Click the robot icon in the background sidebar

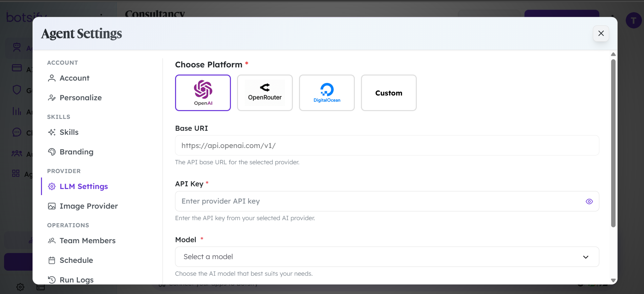(17, 47)
